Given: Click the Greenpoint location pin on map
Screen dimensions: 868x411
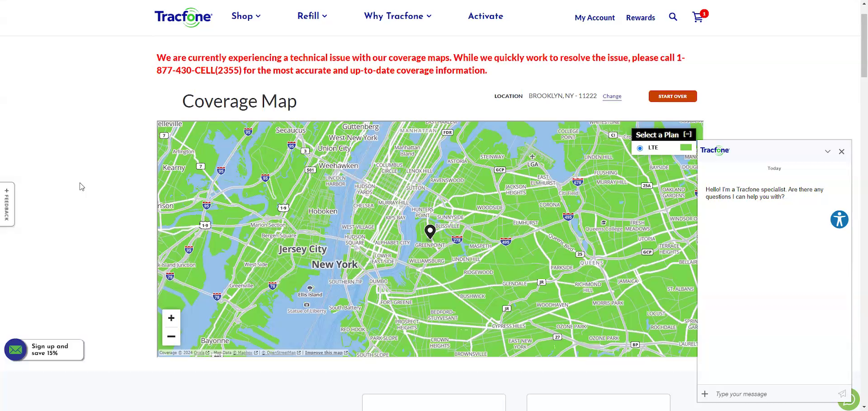Looking at the screenshot, I should click(x=430, y=231).
